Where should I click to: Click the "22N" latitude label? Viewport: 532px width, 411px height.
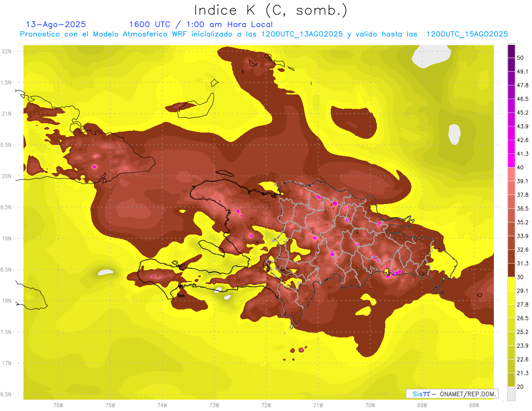[x=7, y=51]
